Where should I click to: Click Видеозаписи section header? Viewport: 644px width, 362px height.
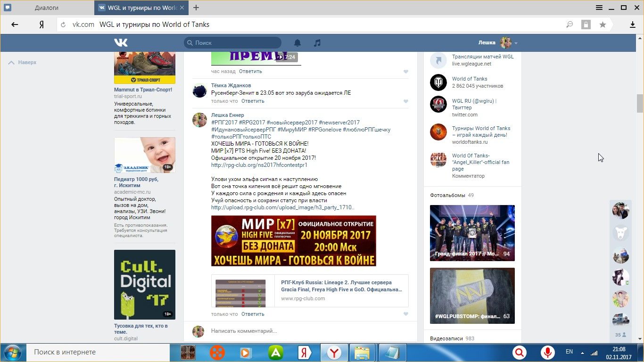pyautogui.click(x=447, y=338)
